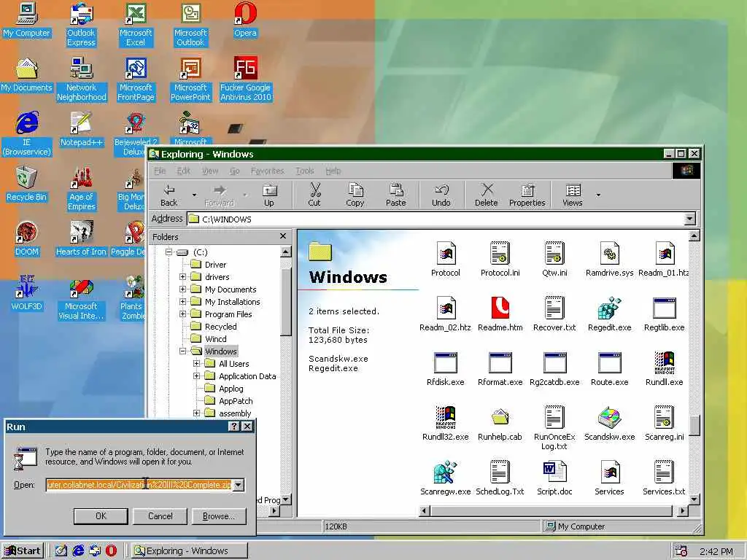
Task: Click the Exploring - Windows taskbar button
Action: tap(189, 551)
